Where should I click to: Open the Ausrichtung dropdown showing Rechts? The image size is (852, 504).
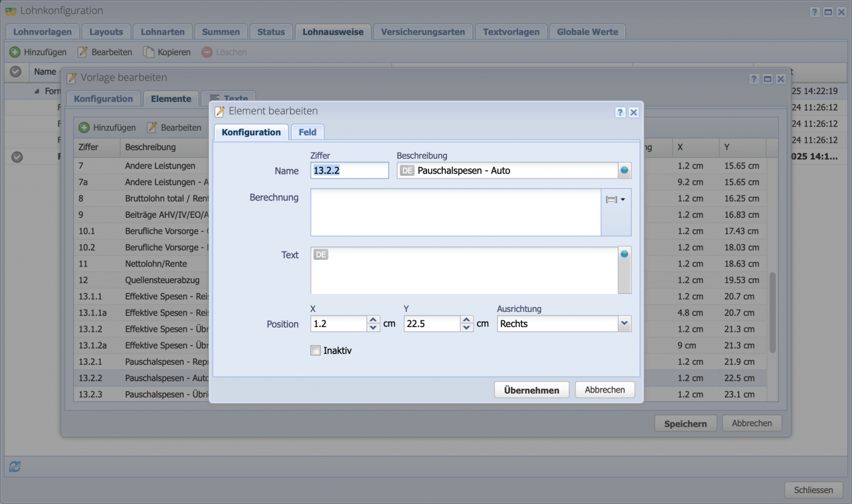click(625, 323)
